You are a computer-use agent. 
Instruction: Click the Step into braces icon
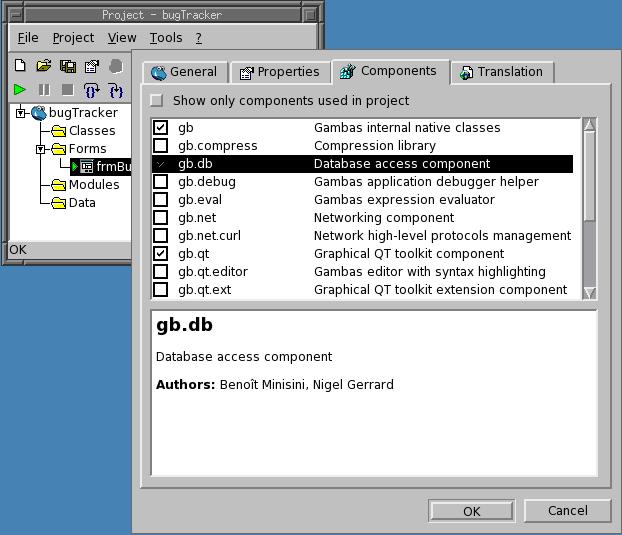click(x=92, y=90)
